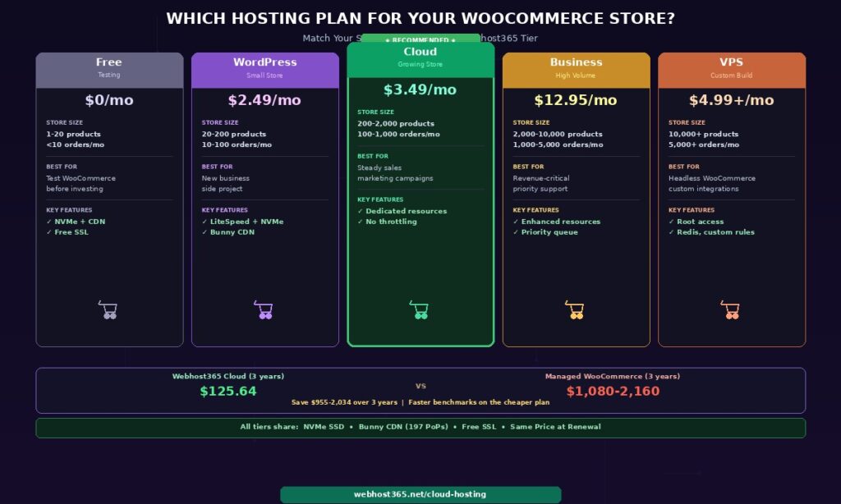
Task: Click '10,000+ products' store size
Action: [x=704, y=134]
